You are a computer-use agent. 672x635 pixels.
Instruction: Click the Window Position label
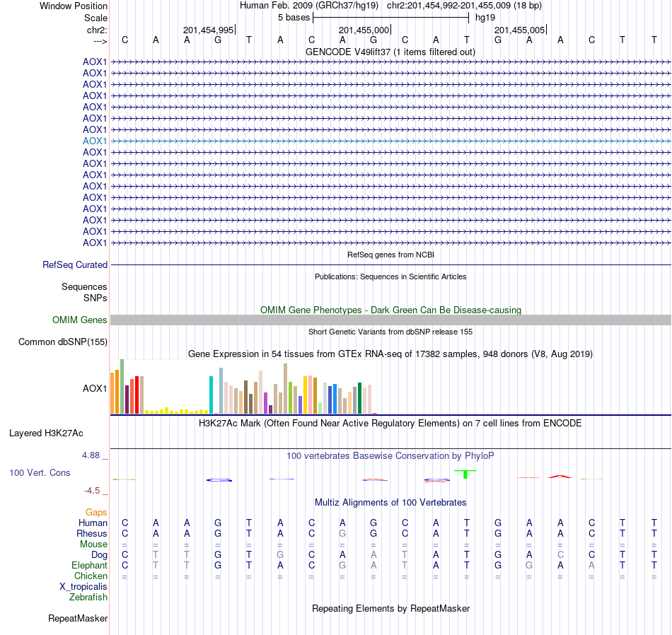[x=74, y=6]
